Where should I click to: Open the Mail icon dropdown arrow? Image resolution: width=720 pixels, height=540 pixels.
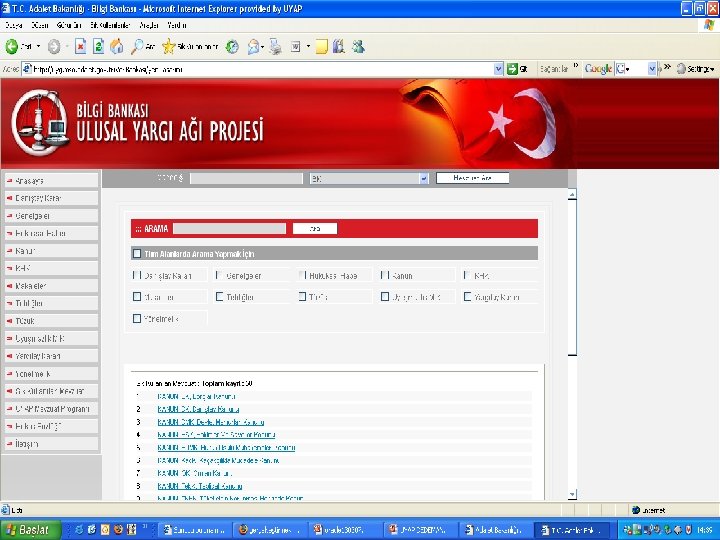coord(262,46)
